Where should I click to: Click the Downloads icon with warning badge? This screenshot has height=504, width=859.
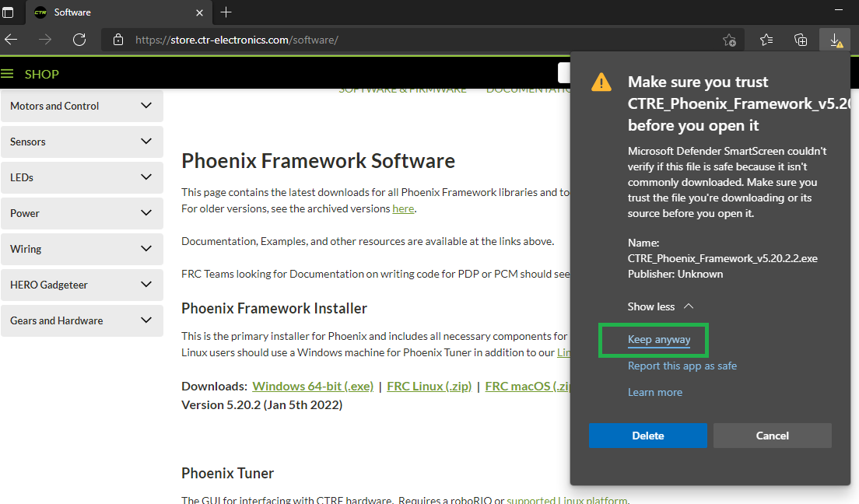coord(836,40)
